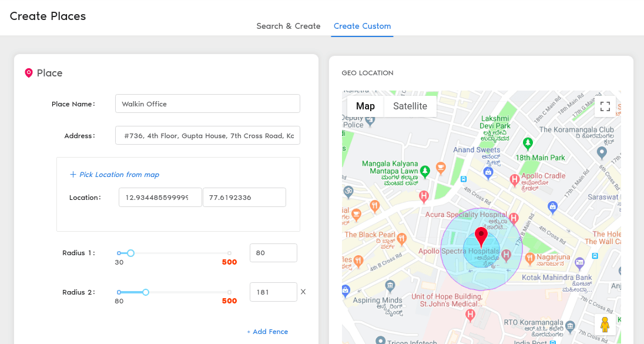Toggle the map fullscreen view icon

(605, 106)
